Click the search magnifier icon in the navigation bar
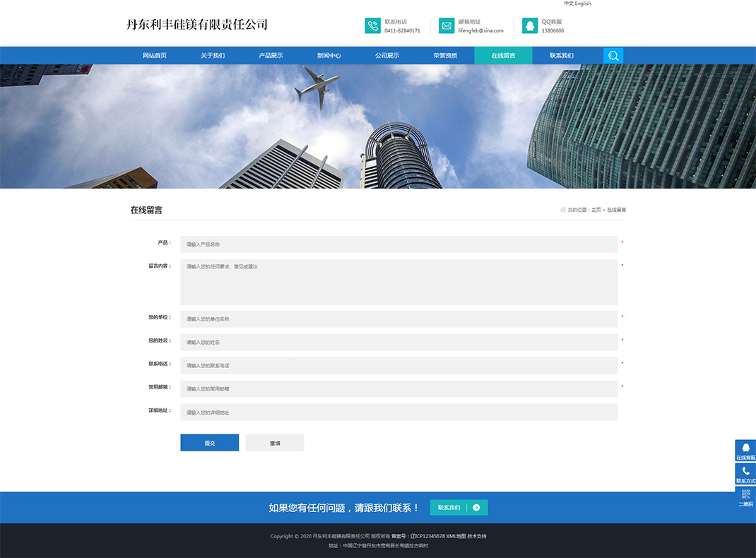756x558 pixels. click(613, 55)
